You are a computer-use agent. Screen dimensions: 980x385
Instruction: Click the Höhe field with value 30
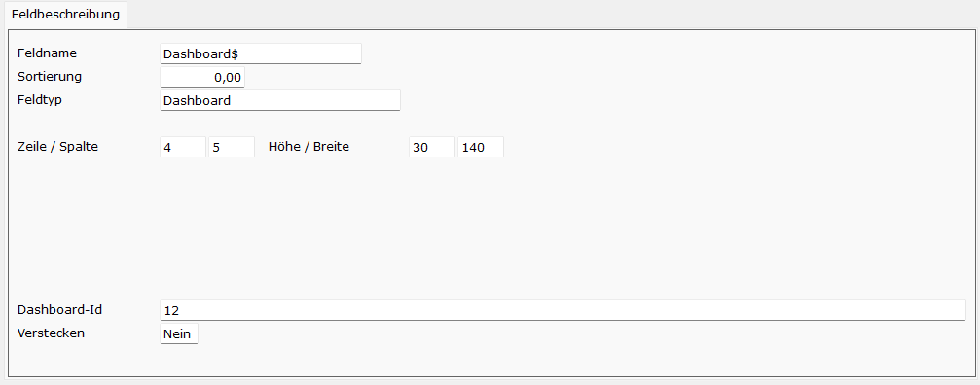pos(432,147)
